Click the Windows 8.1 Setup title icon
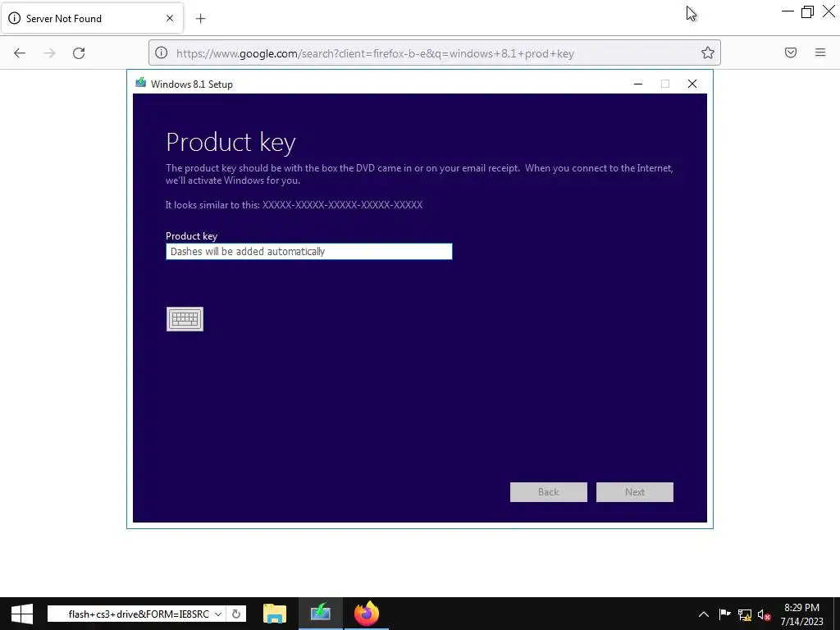Viewport: 840px width, 630px height. (141, 83)
